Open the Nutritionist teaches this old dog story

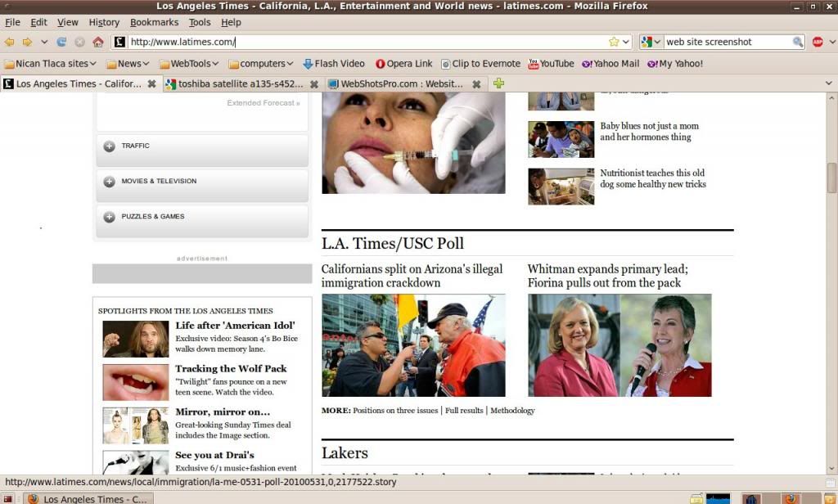click(653, 178)
